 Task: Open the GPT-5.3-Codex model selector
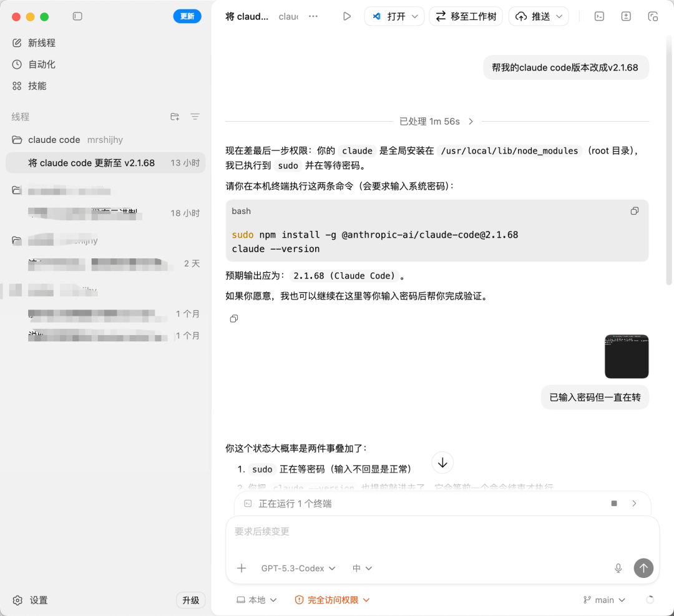(x=298, y=568)
